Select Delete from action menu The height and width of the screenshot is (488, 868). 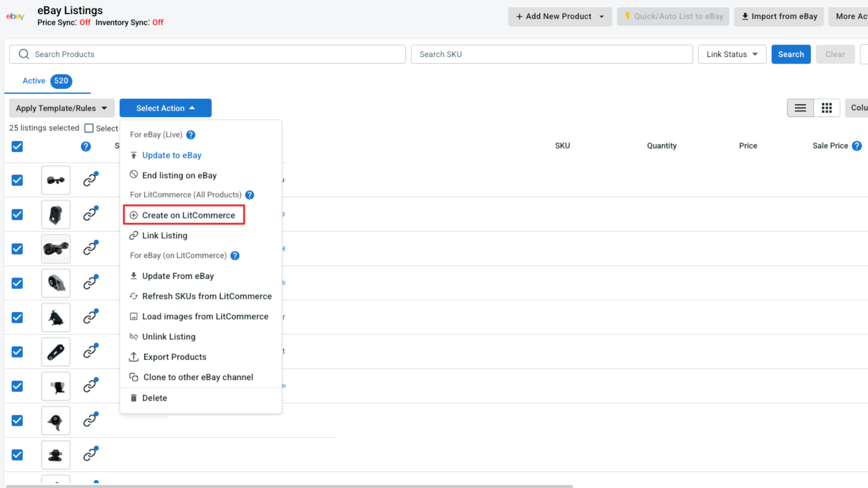[x=154, y=398]
